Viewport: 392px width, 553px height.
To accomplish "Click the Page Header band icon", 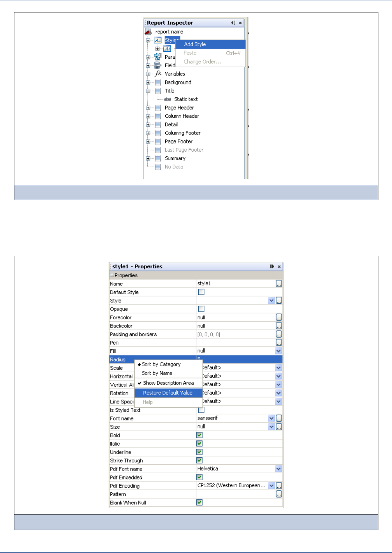I will tap(158, 108).
